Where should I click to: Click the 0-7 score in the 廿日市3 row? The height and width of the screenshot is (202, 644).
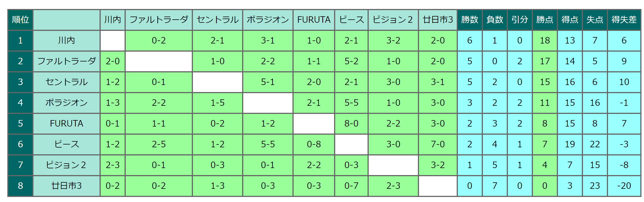click(351, 186)
